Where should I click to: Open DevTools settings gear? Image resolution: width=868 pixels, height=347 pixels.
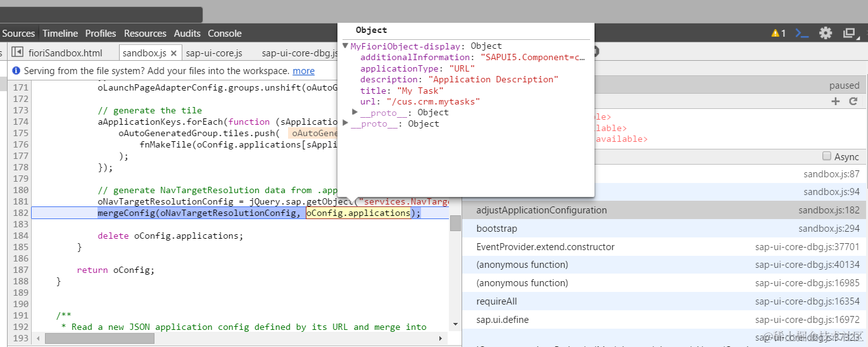[x=826, y=33]
